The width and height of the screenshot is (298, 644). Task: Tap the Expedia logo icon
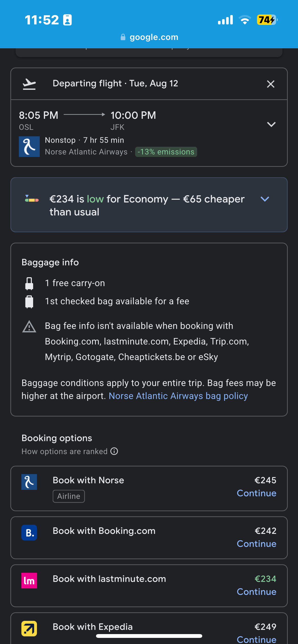pyautogui.click(x=29, y=629)
